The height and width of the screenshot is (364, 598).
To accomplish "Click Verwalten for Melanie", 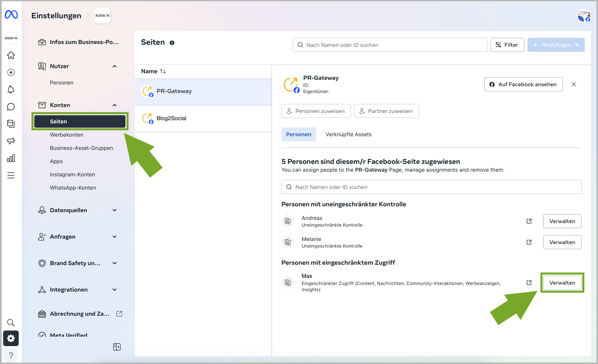I will [562, 242].
